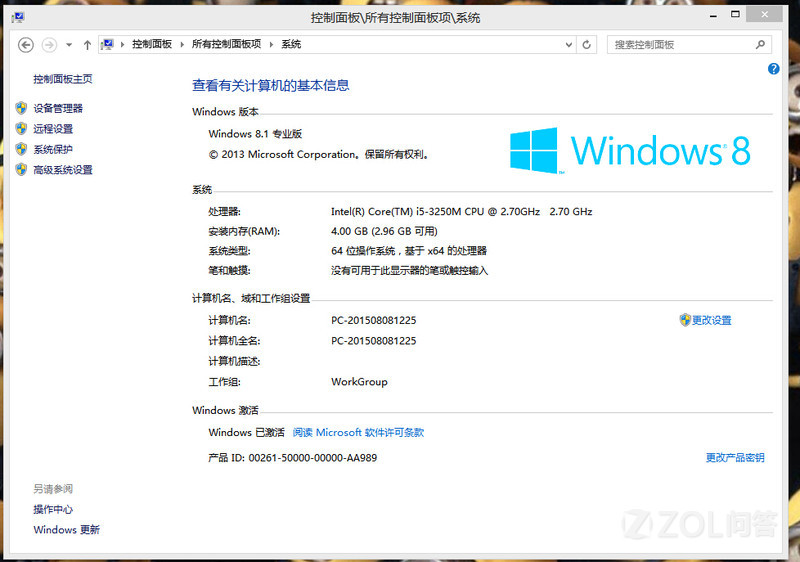
Task: Click the shield icon beside 系统保护
Action: (x=21, y=149)
